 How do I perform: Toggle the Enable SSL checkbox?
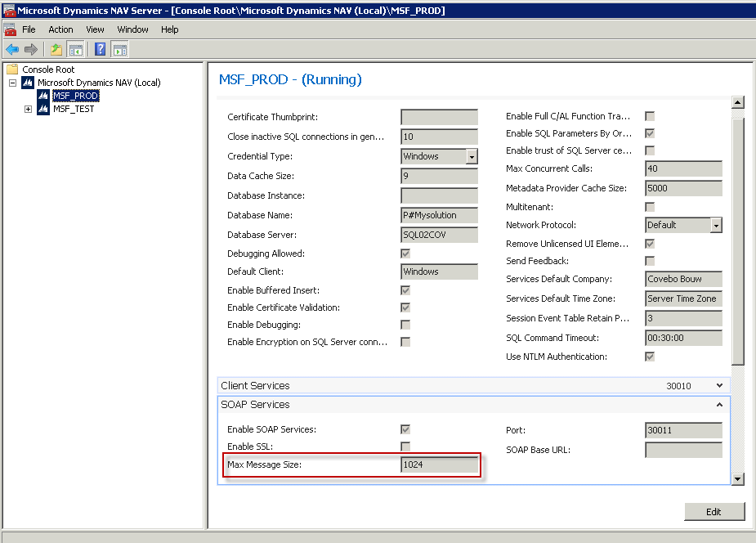(x=405, y=447)
